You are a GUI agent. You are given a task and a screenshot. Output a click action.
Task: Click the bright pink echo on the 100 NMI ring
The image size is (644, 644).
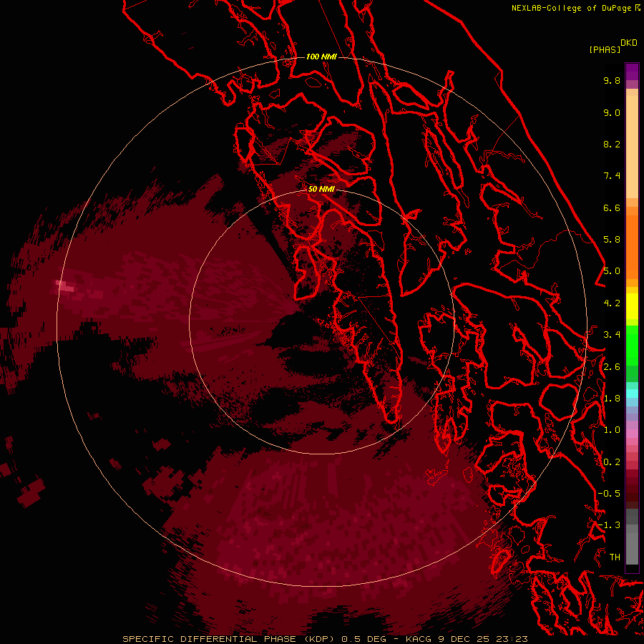pyautogui.click(x=64, y=286)
